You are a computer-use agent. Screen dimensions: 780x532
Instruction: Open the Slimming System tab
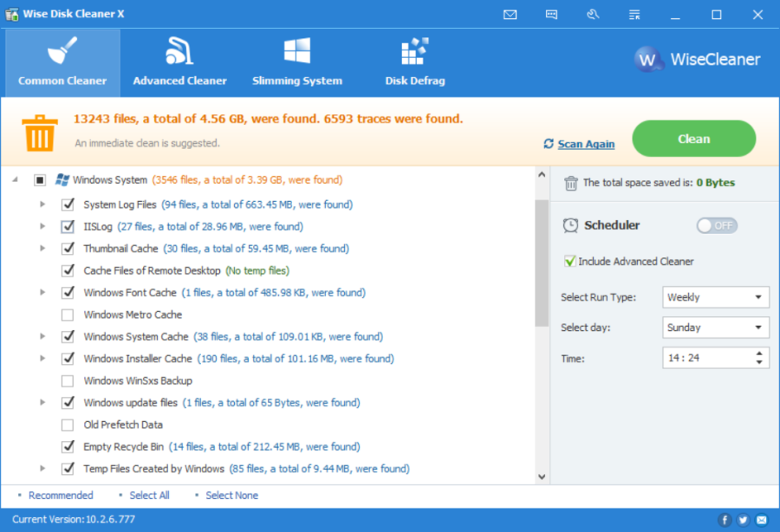[297, 62]
